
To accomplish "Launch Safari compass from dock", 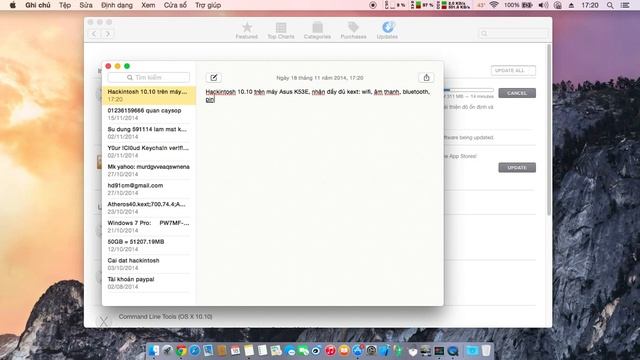I will point(195,350).
